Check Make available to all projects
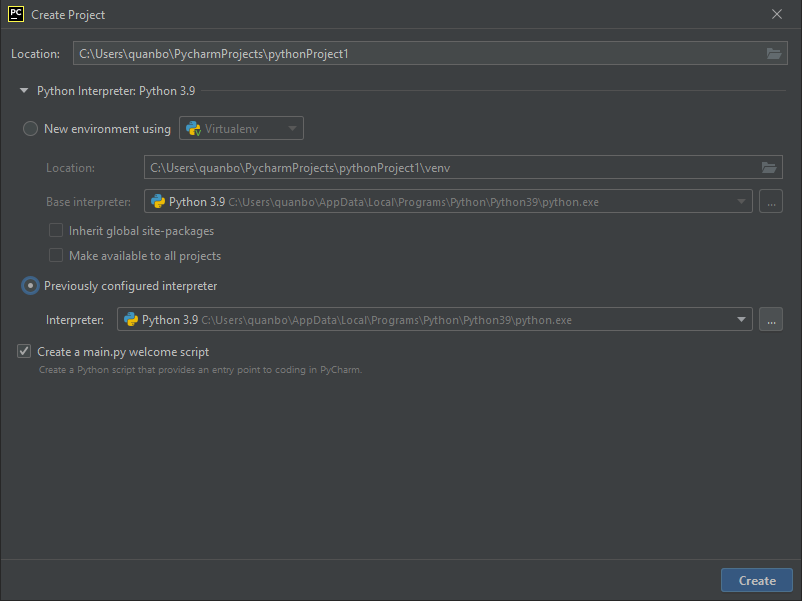 click(56, 255)
